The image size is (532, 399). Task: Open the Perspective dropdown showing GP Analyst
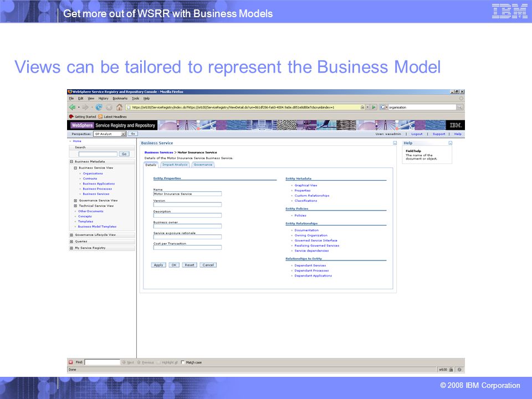pyautogui.click(x=110, y=134)
